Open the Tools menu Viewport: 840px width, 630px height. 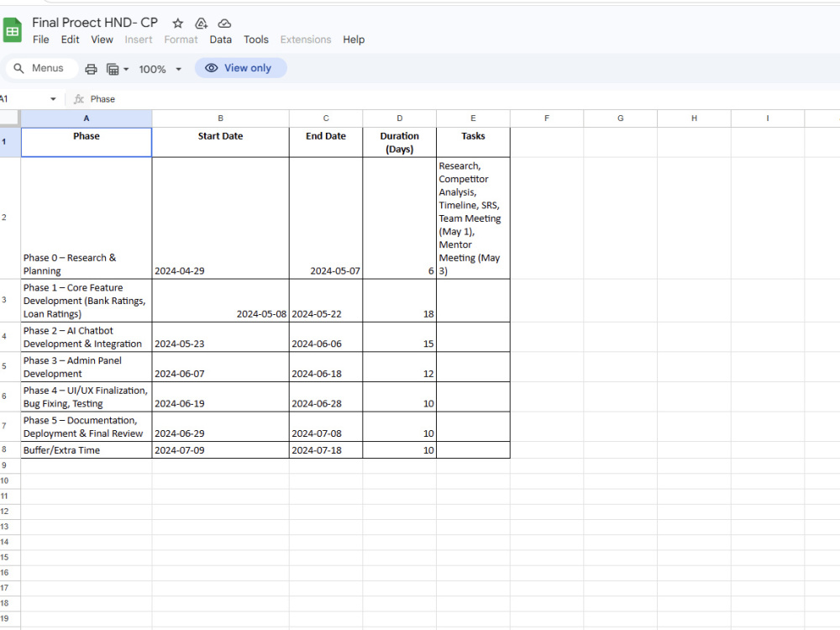(255, 39)
